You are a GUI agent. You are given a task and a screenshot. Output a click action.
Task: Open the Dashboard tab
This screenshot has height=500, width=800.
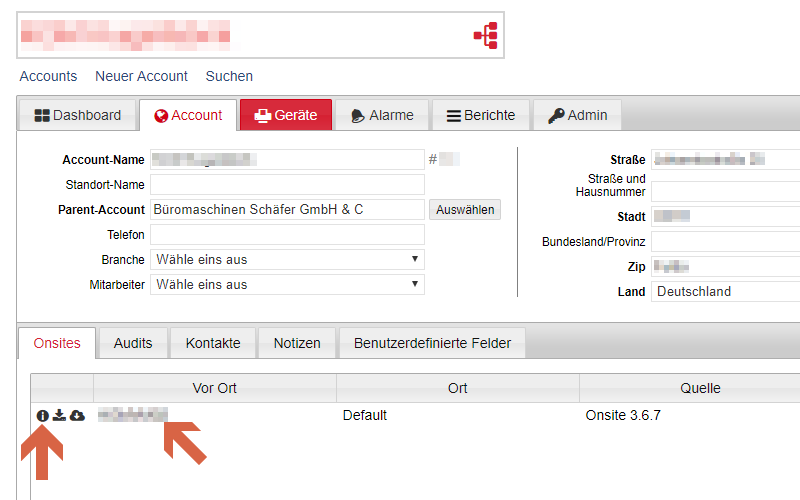pos(77,115)
